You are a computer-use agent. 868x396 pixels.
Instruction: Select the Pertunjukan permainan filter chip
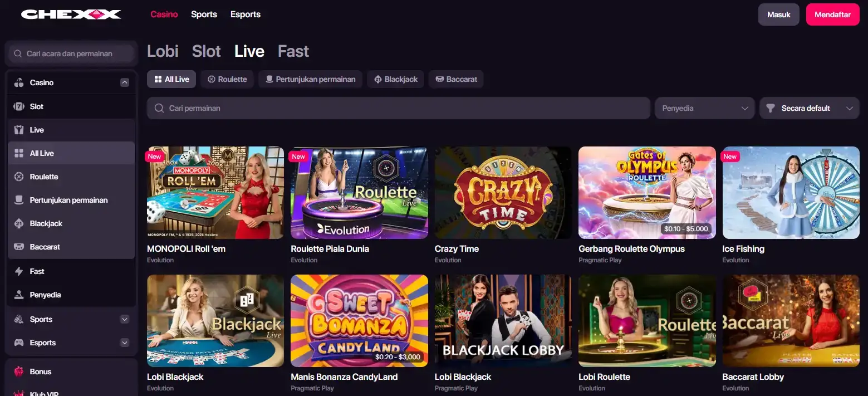coord(311,79)
